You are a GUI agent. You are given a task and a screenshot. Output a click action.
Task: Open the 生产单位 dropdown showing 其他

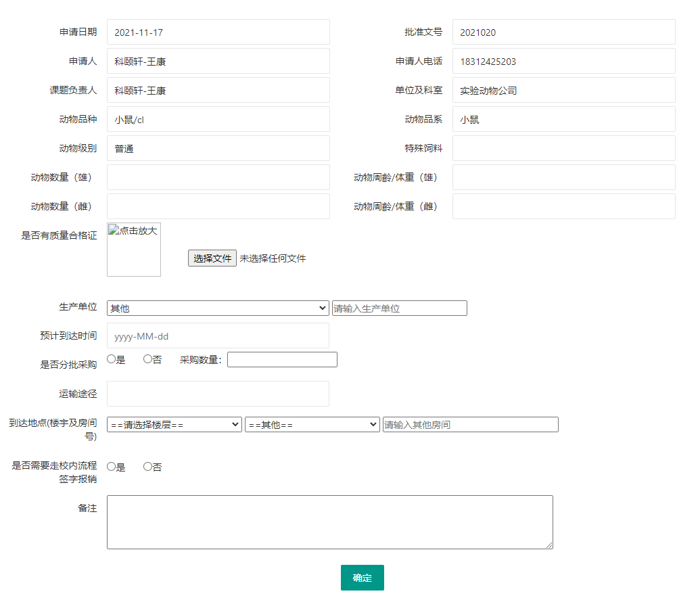218,308
